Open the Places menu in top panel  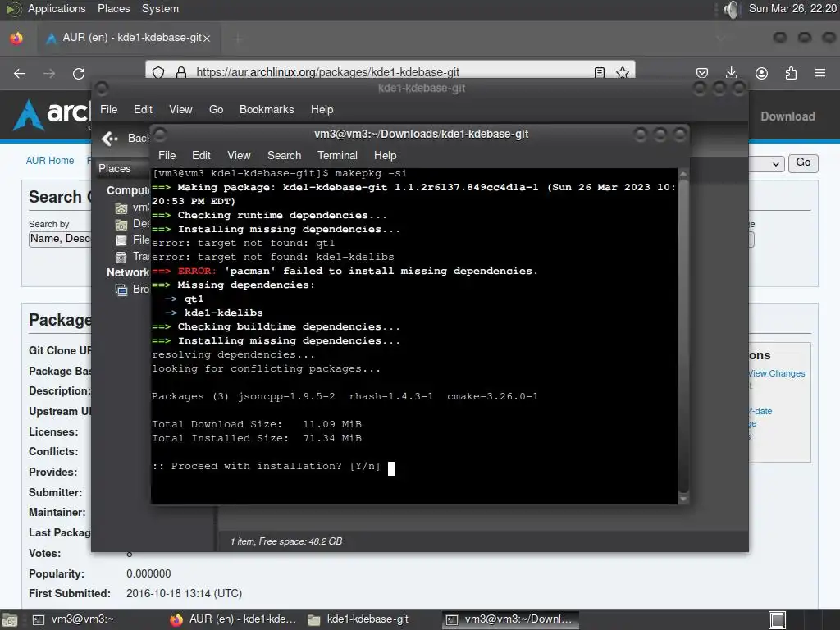click(113, 8)
